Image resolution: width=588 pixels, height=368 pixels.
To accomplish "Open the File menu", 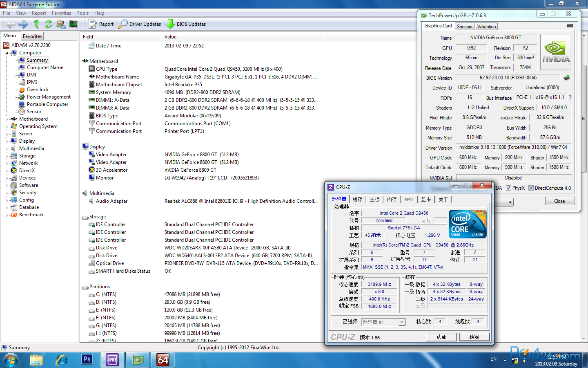I will [7, 13].
